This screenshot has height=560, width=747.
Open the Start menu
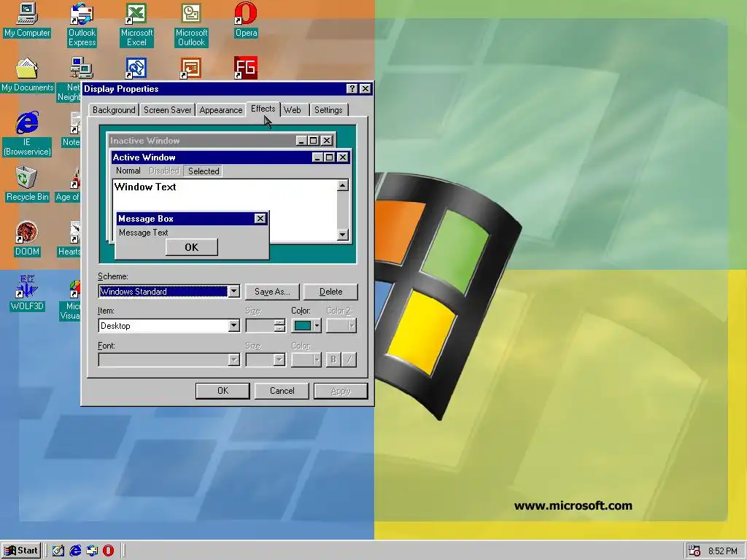[20, 551]
